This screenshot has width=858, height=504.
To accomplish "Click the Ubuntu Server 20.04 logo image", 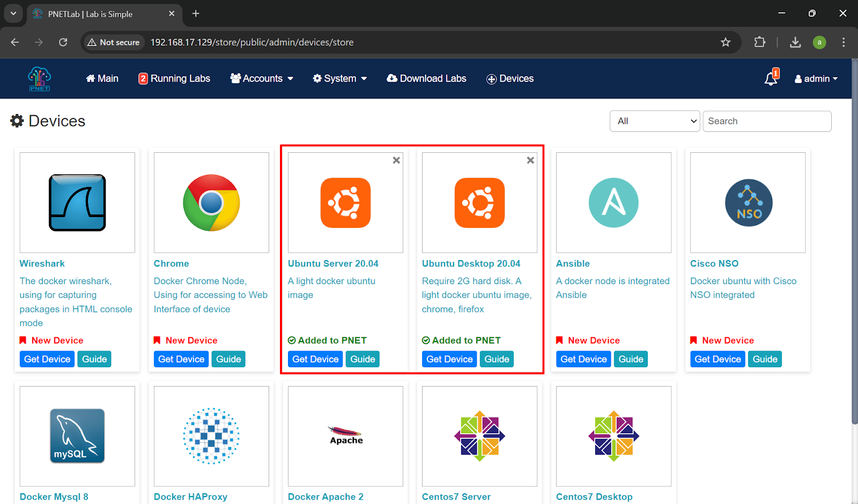I will (x=345, y=203).
